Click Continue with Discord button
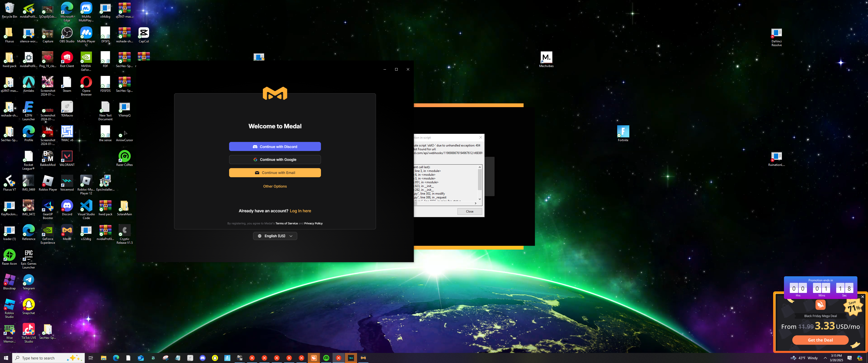868x363 pixels. click(275, 146)
